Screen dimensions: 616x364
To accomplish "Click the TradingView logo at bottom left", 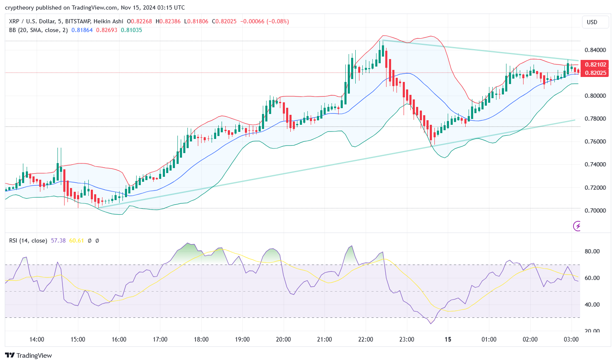I will coord(28,355).
